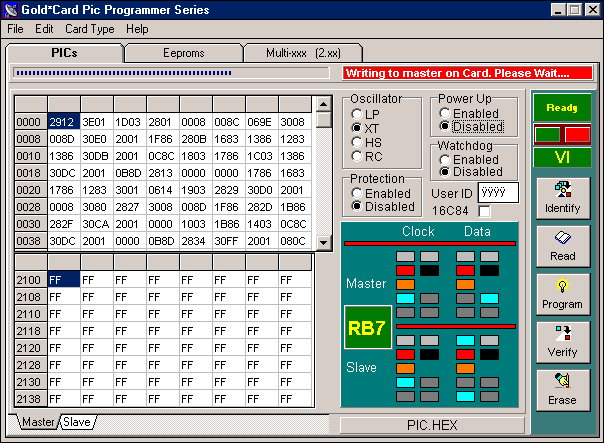Select code cell 0C8C in row 0010
Screen dimensions: 604x443
click(163, 156)
